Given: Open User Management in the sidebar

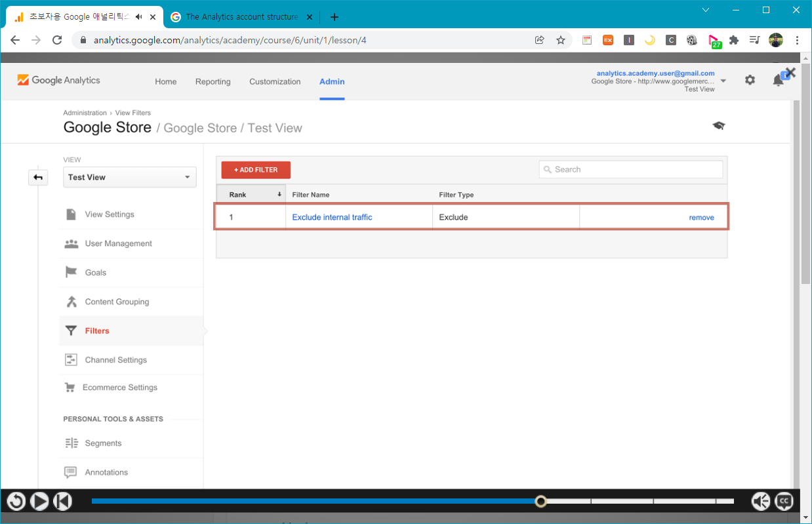Looking at the screenshot, I should [118, 243].
